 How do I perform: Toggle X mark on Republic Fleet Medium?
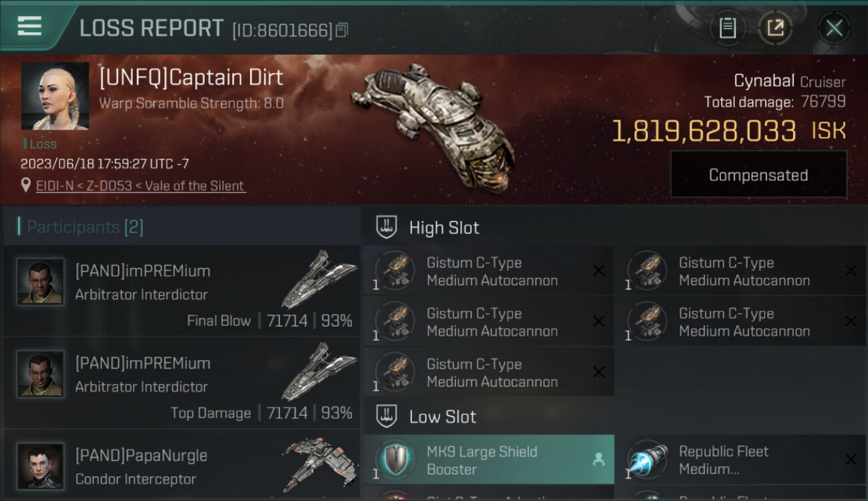(x=851, y=460)
